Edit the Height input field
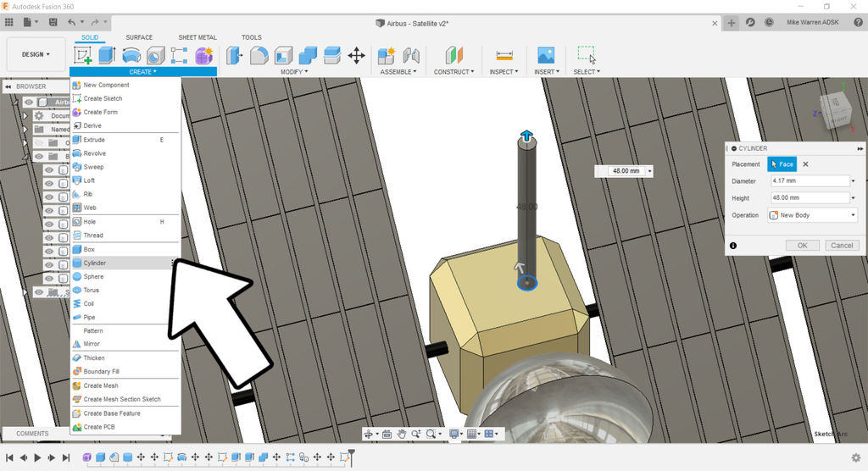 point(810,197)
